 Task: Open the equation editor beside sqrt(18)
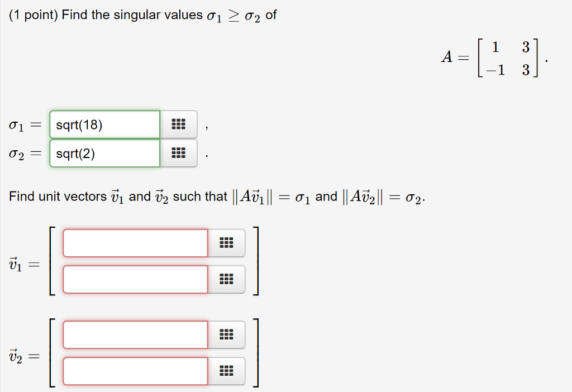click(x=178, y=124)
